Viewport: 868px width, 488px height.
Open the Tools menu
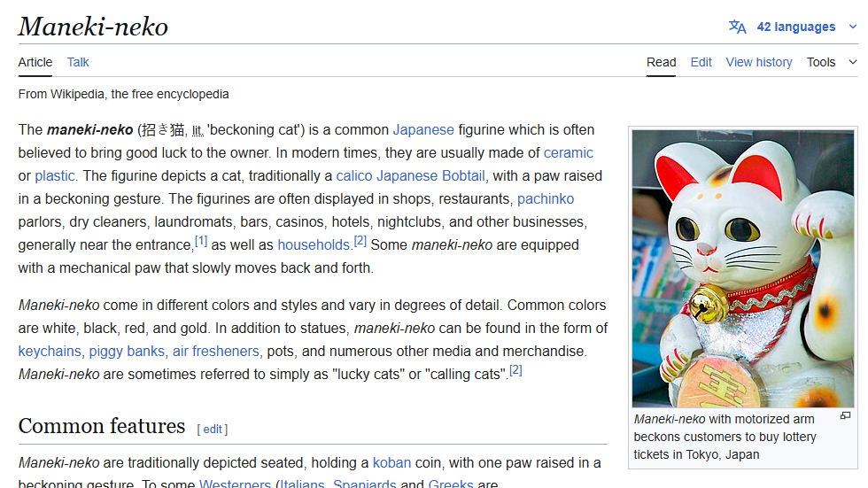(820, 62)
